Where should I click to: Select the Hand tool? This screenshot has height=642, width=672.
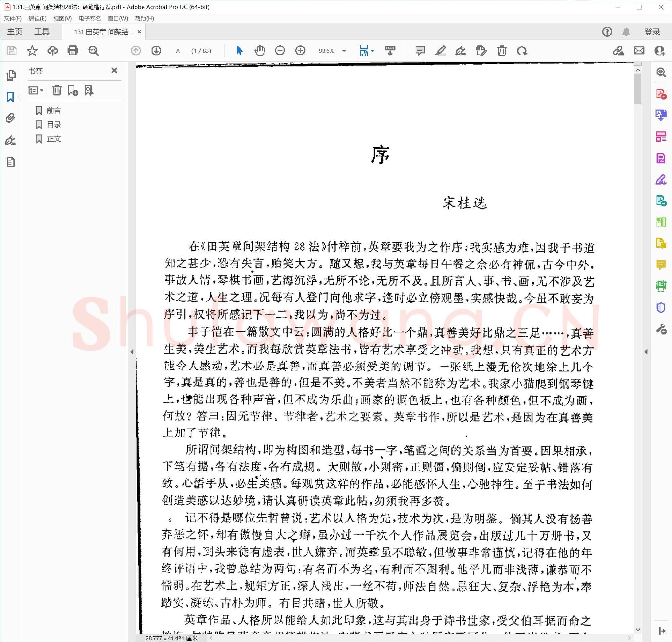tap(260, 50)
